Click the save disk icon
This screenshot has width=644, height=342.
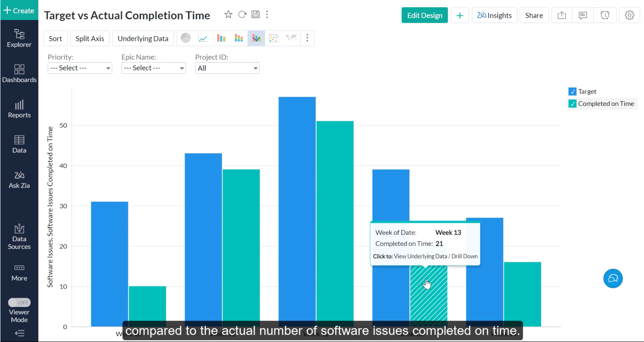[255, 15]
